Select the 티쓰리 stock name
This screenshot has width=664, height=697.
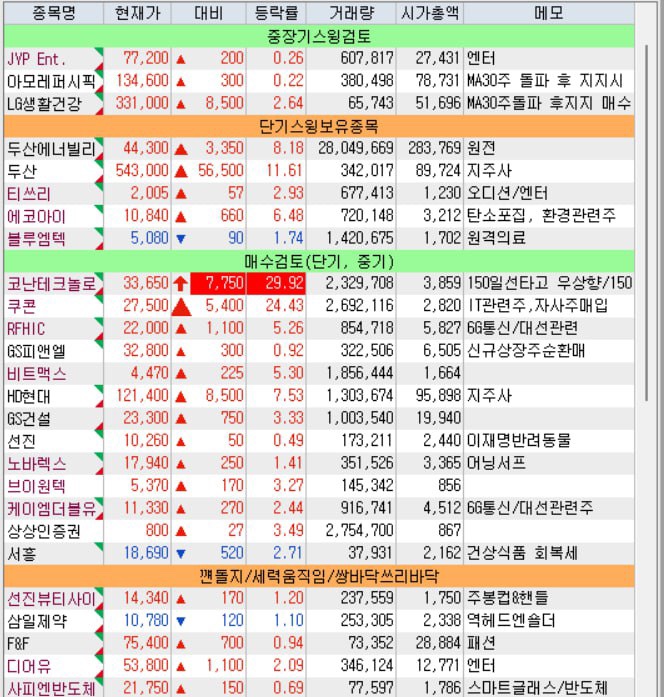click(29, 194)
